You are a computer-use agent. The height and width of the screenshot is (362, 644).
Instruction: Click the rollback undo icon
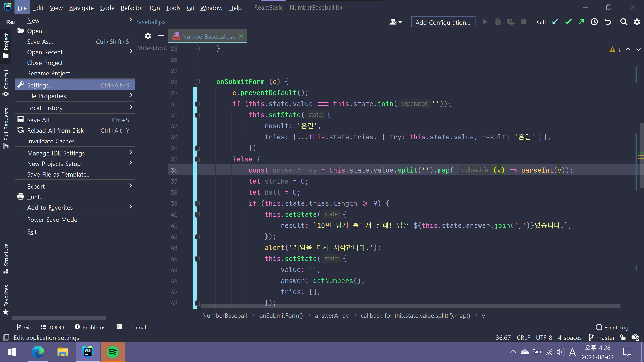coord(608,22)
